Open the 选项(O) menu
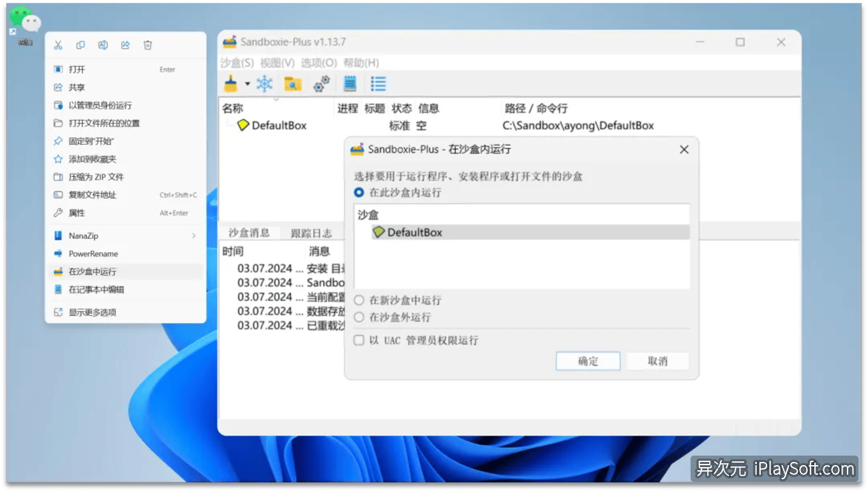 tap(319, 63)
